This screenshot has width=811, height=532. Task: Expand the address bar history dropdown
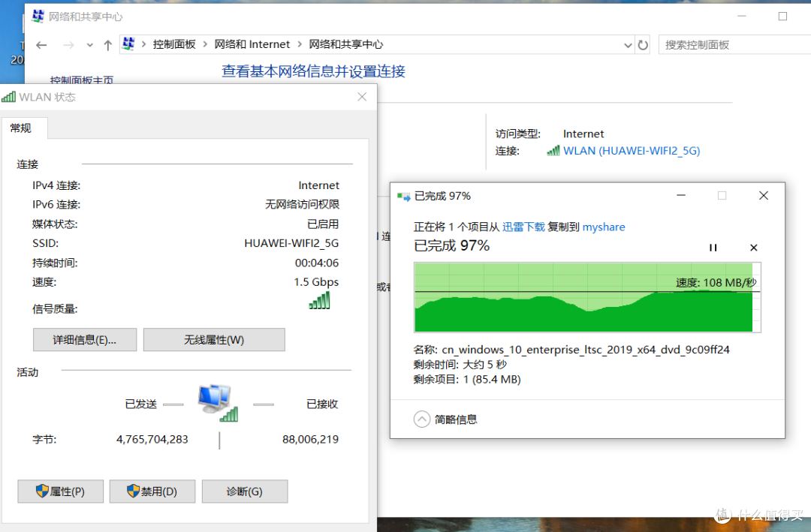[x=628, y=45]
